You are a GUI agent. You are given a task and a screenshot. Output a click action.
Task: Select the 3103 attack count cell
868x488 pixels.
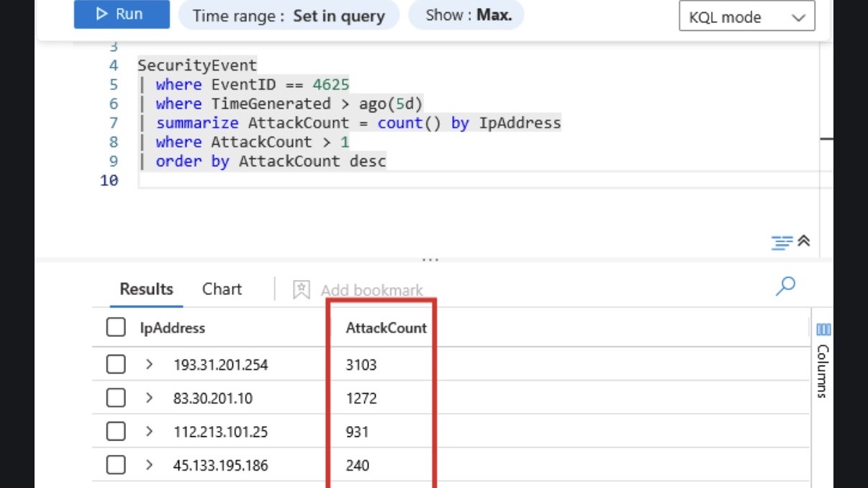click(x=361, y=365)
